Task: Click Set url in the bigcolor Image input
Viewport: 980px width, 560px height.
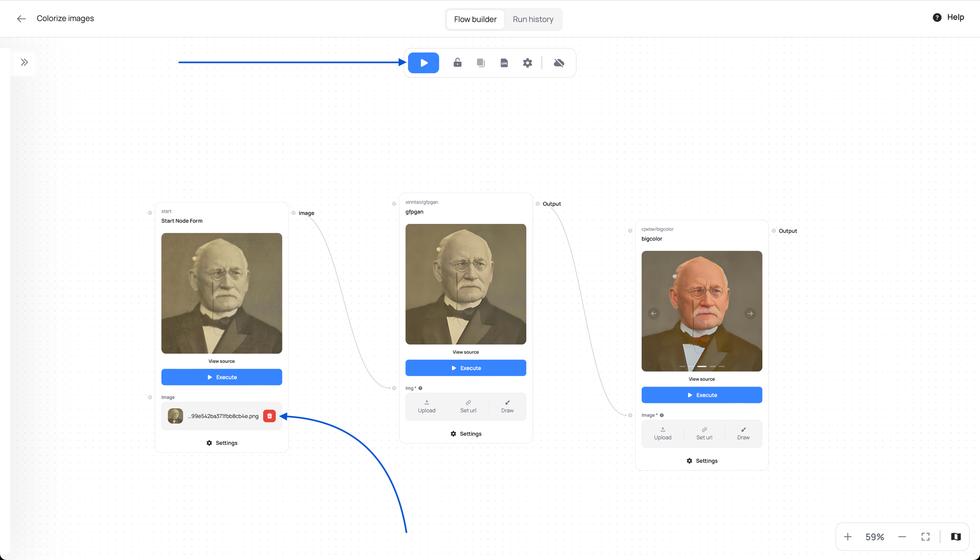Action: click(x=704, y=434)
